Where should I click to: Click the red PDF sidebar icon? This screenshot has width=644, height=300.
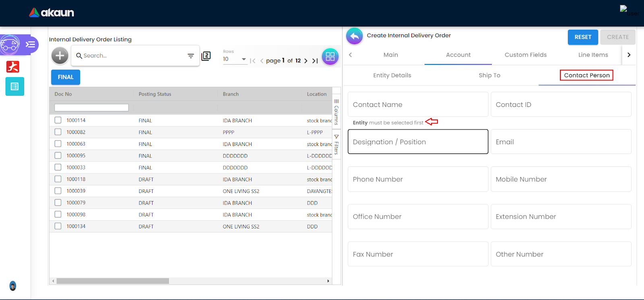click(x=13, y=66)
